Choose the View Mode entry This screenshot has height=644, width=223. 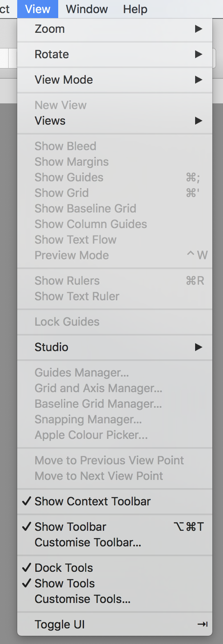[x=115, y=80]
